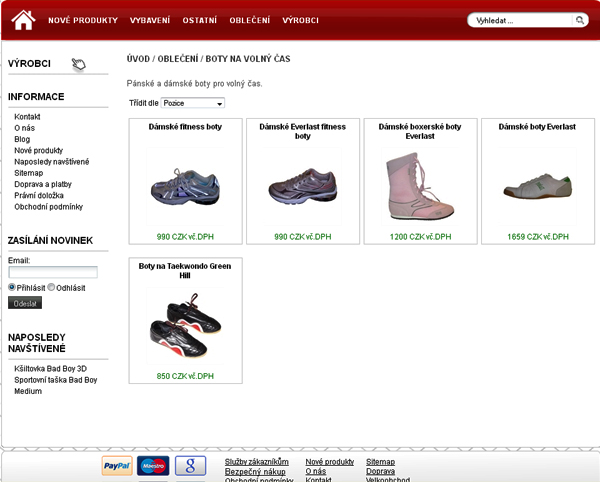
Task: Open Služby zákazníkům footer link
Action: coord(257,462)
